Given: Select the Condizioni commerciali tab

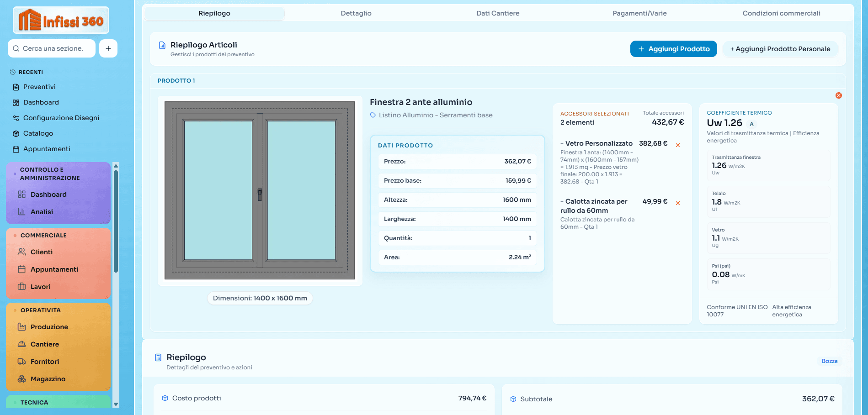Looking at the screenshot, I should point(781,13).
